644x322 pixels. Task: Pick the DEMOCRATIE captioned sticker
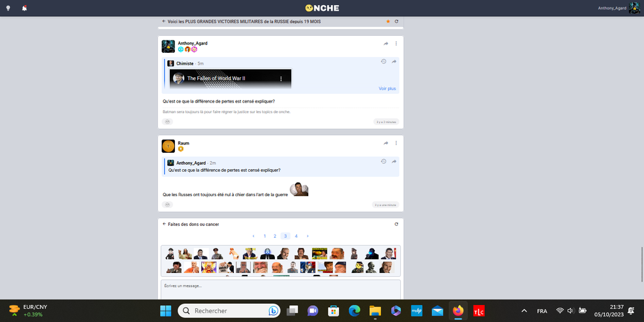pyautogui.click(x=319, y=253)
